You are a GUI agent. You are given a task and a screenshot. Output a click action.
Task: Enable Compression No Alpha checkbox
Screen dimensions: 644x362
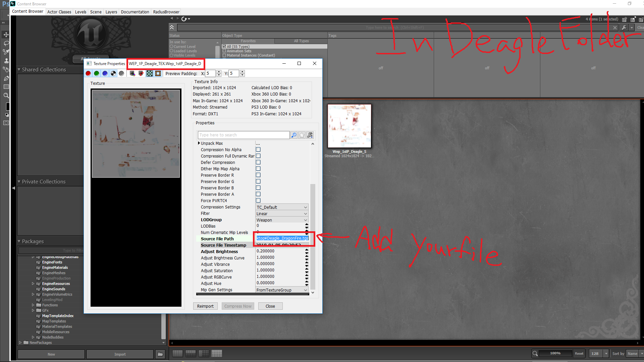258,149
